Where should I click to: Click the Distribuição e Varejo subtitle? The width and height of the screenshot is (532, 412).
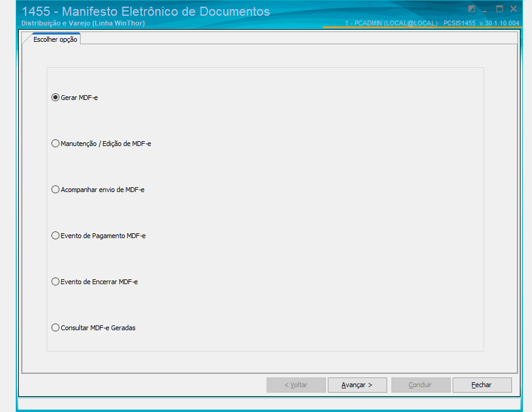83,23
